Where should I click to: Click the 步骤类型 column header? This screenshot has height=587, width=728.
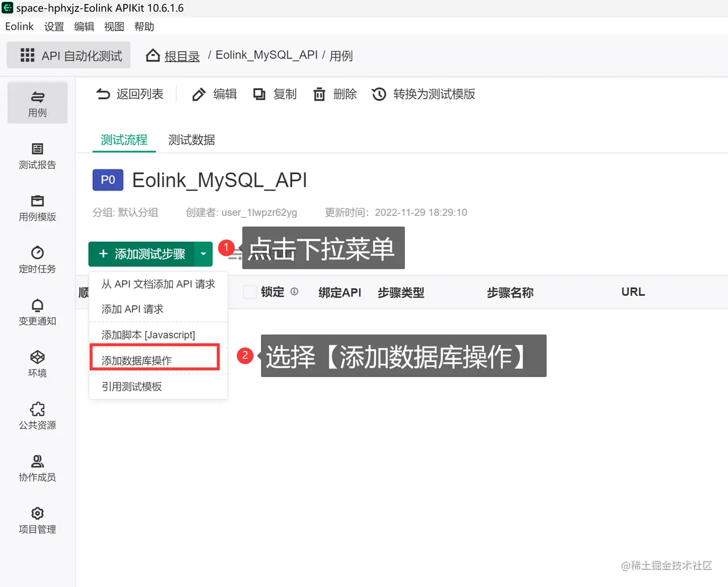tap(401, 292)
